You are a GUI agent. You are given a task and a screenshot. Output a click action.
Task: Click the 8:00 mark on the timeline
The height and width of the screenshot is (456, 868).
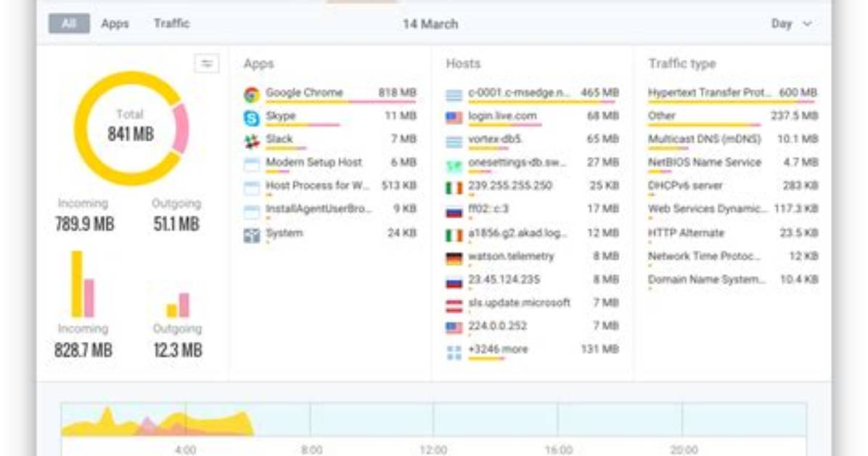311,449
